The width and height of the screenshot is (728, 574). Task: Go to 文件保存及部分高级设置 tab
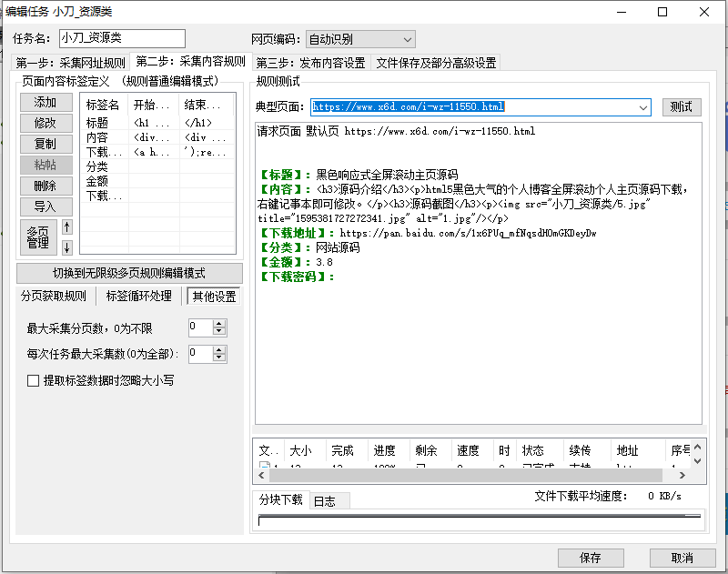coord(436,63)
